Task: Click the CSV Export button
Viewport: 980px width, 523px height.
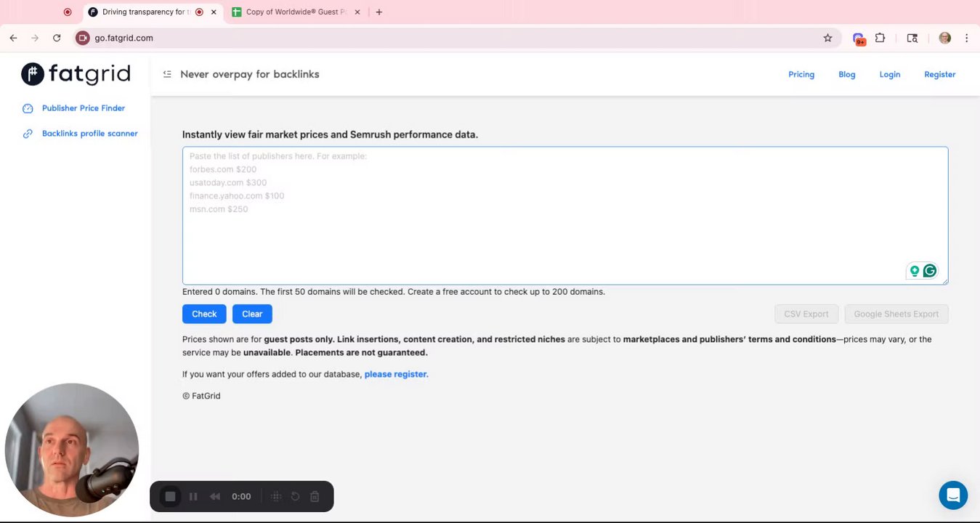Action: click(x=806, y=314)
